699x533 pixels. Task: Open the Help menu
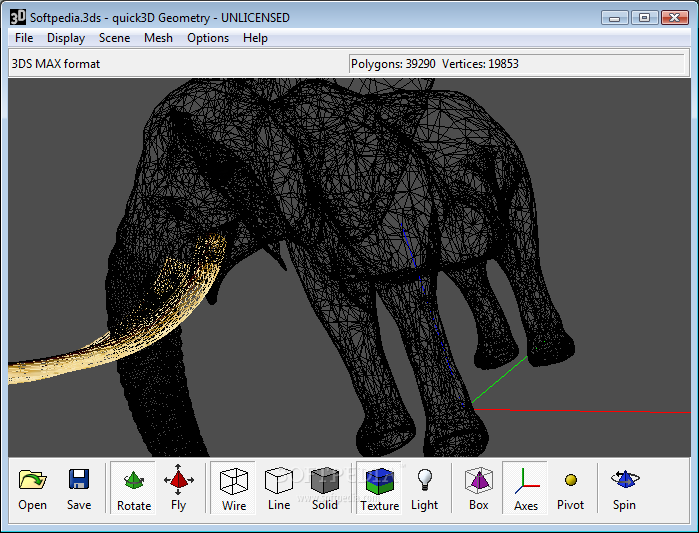255,38
